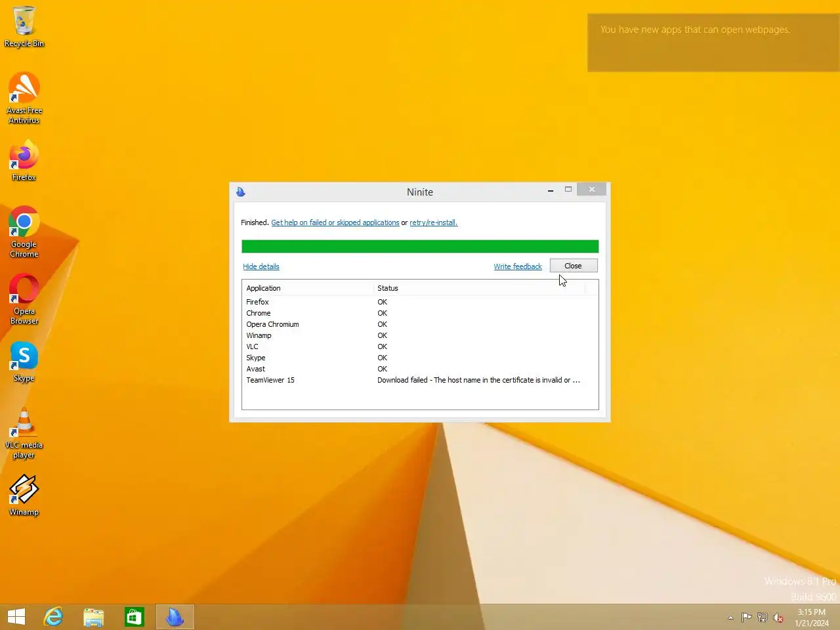This screenshot has height=630, width=840.
Task: Select the TeamViewer 15 row
Action: tap(420, 380)
